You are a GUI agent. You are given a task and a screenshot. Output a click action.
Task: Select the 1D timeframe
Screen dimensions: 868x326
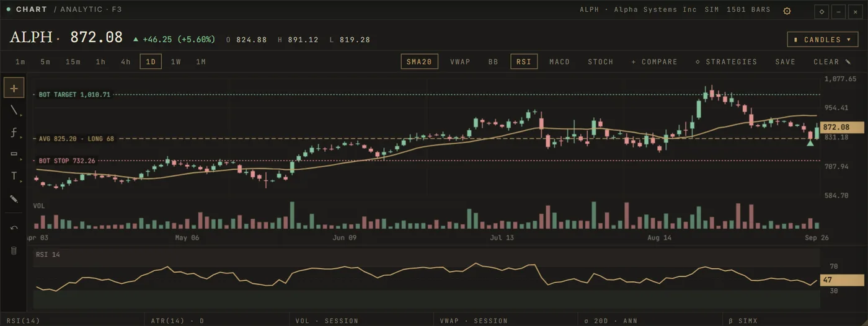(151, 62)
